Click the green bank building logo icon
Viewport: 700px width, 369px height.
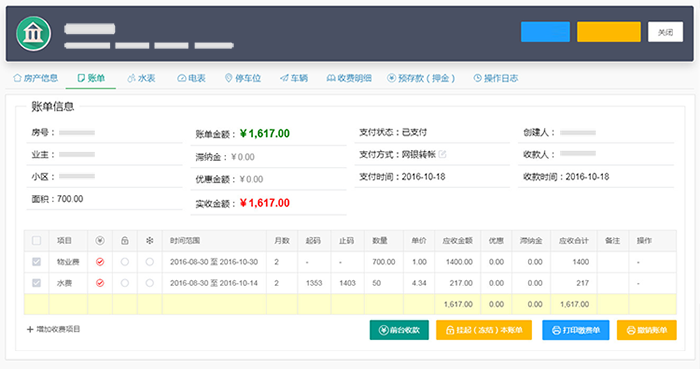click(x=33, y=33)
